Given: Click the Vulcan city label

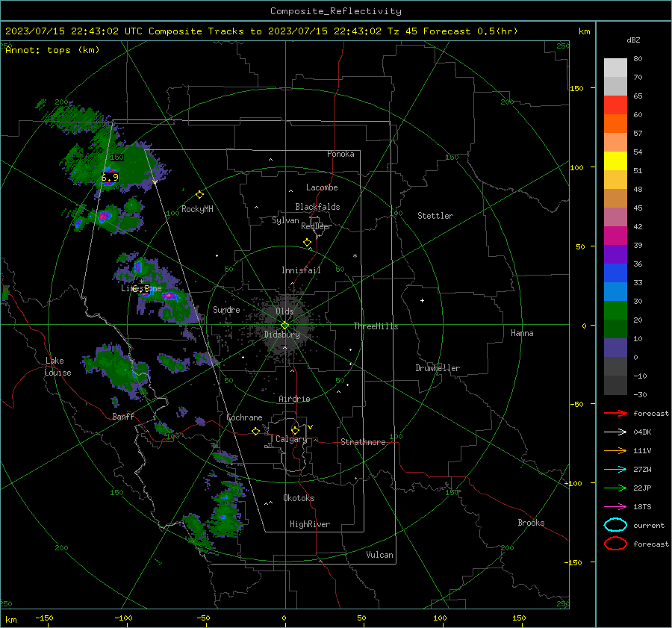Looking at the screenshot, I should [379, 555].
